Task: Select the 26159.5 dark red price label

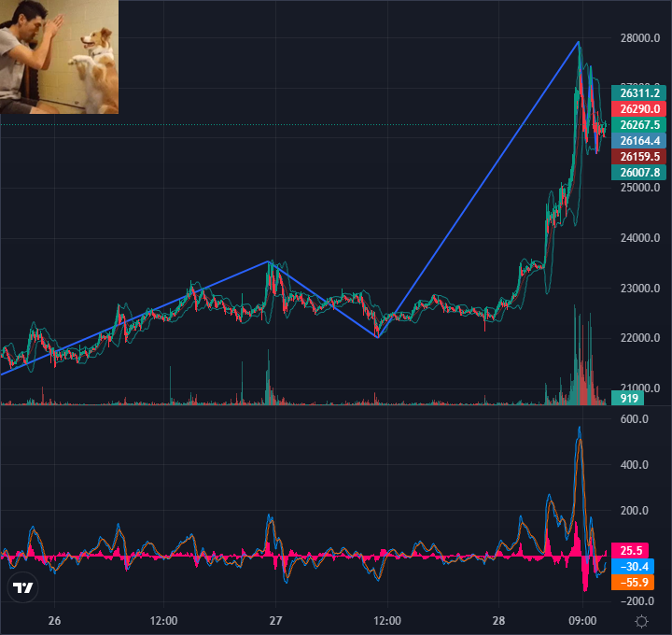Action: click(x=638, y=157)
